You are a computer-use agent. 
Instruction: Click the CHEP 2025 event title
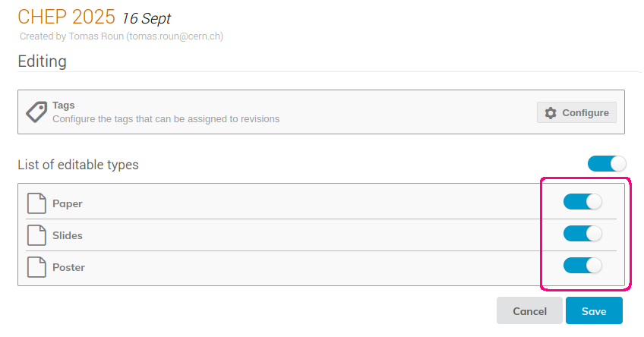pos(67,17)
